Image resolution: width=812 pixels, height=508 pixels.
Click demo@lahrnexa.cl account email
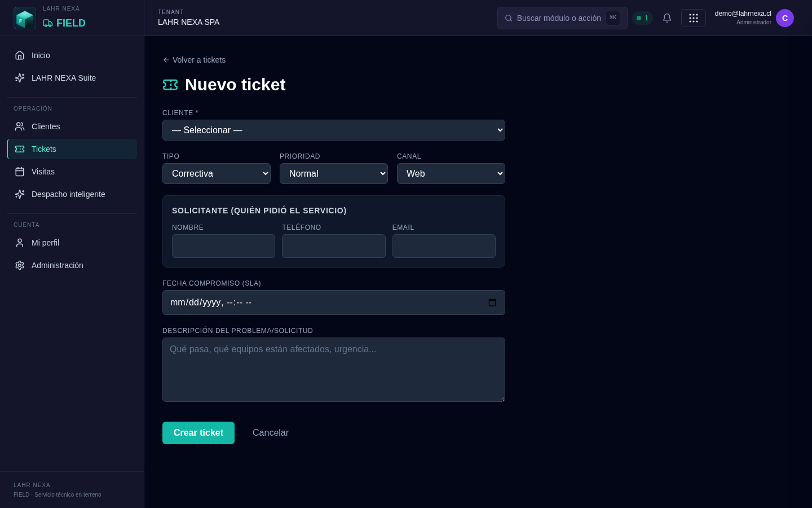(743, 14)
